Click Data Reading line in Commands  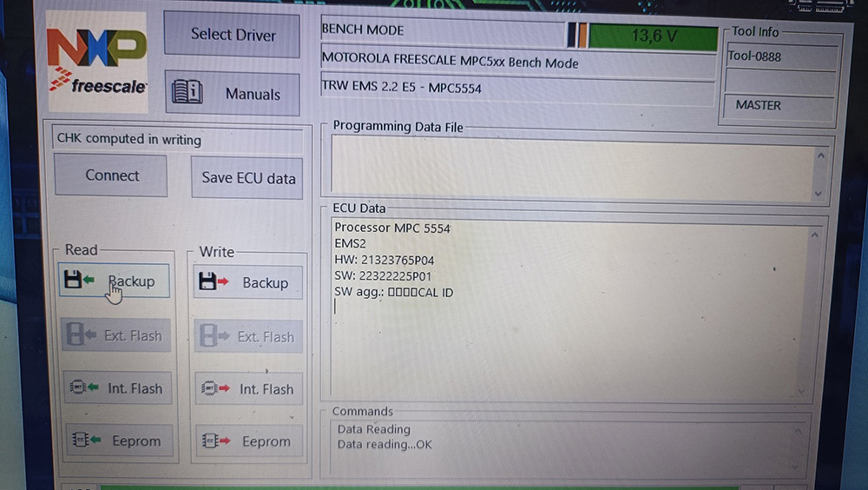[373, 429]
